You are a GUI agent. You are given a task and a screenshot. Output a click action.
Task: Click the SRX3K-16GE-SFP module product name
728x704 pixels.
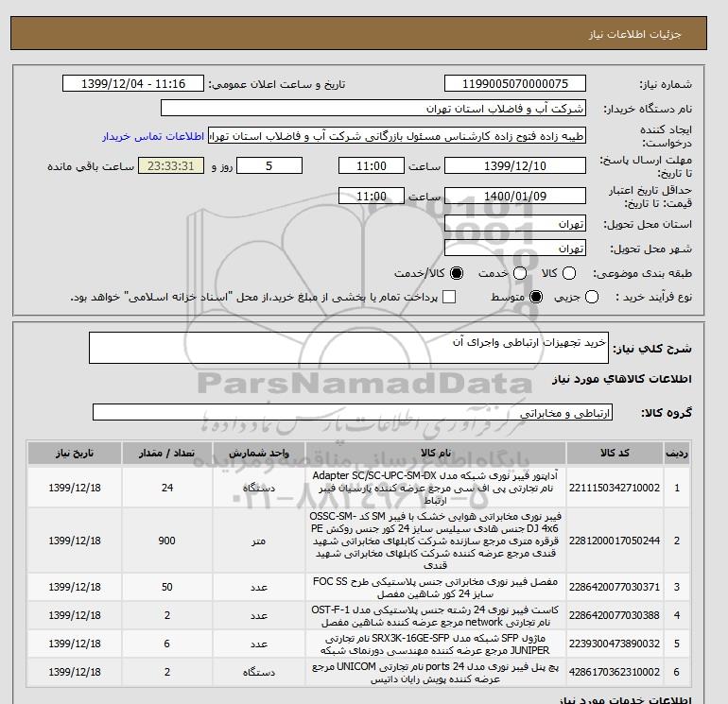(436, 644)
